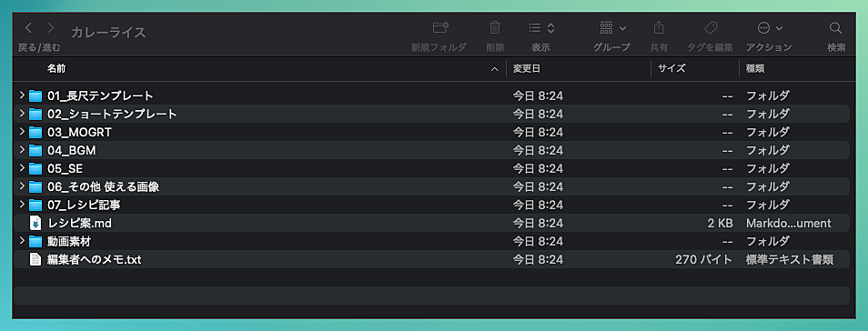Viewport: 868px width, 331px height.
Task: Click the レシピ案.md file icon
Action: [x=35, y=223]
